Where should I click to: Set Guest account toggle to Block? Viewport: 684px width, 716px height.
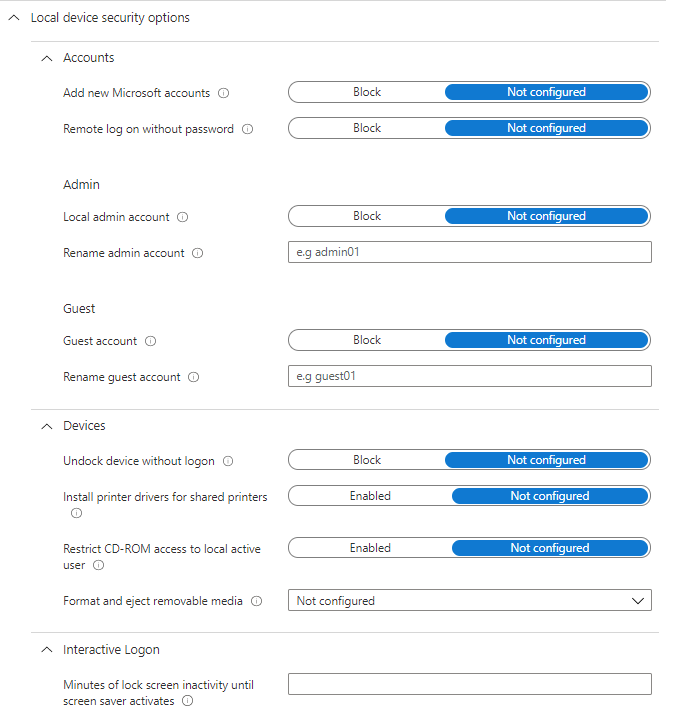tap(367, 340)
